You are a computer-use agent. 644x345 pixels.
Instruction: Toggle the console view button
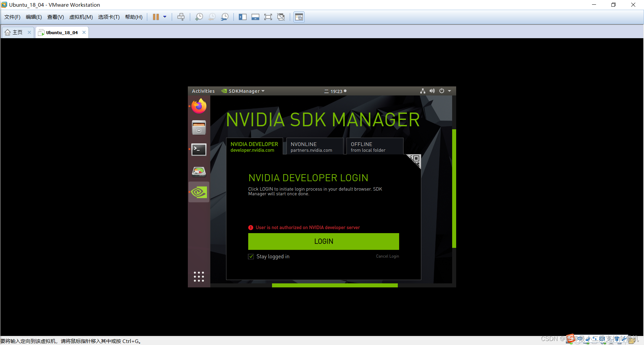tap(299, 17)
